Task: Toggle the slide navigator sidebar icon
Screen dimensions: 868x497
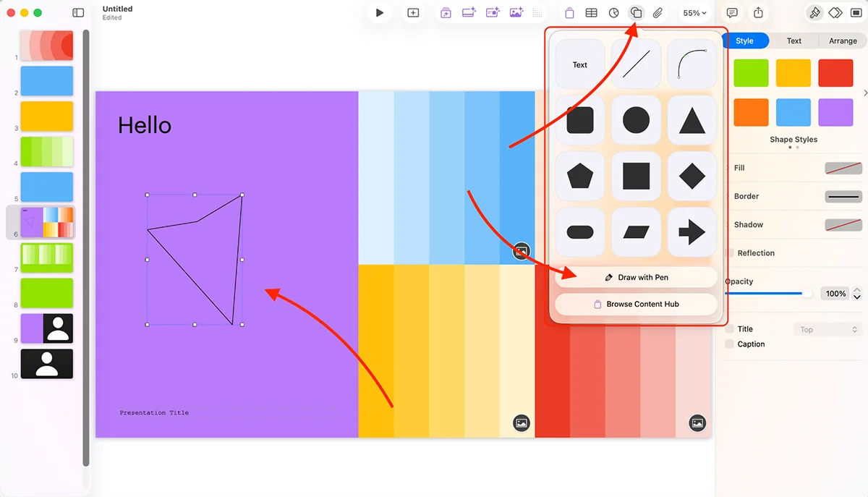Action: coord(78,13)
